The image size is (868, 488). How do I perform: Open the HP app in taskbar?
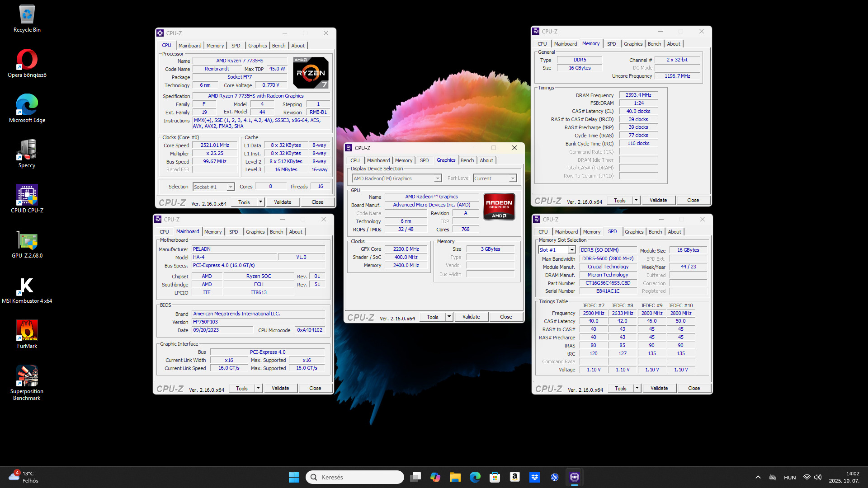point(555,477)
